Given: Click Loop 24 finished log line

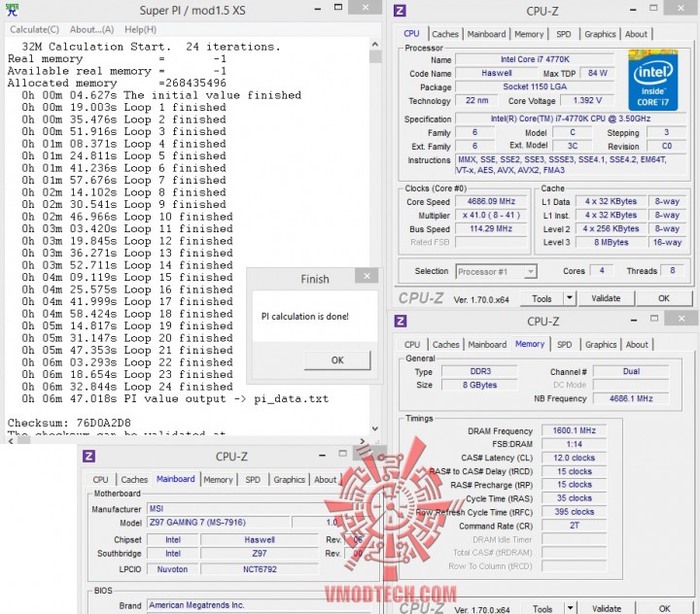Looking at the screenshot, I should 127,387.
